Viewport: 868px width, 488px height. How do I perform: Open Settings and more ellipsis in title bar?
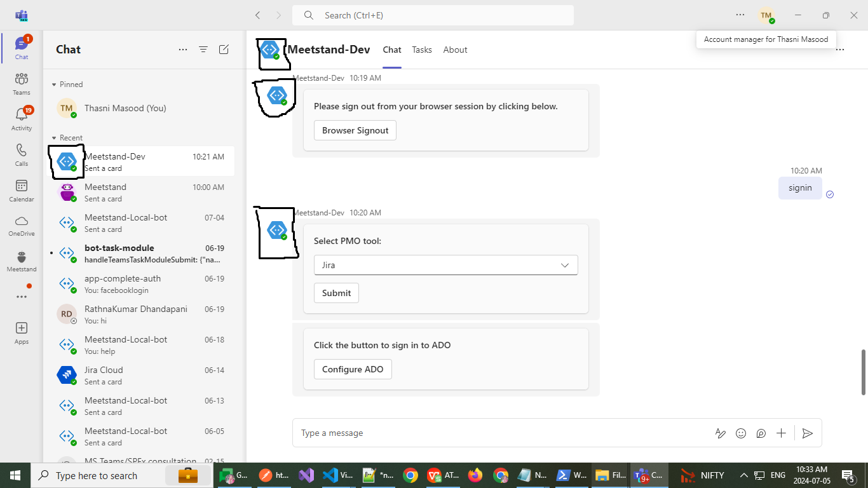740,15
